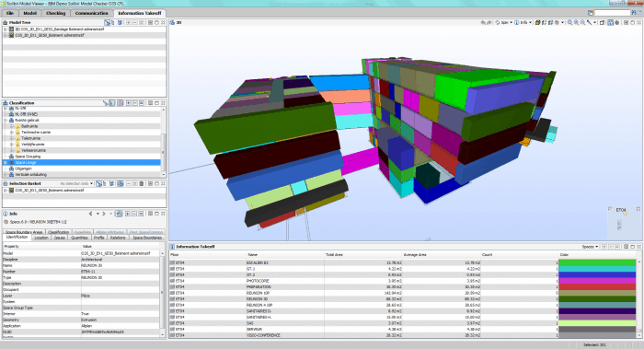Click expand-all plus icon in Classification header
The image size is (644, 349).
[129, 103]
